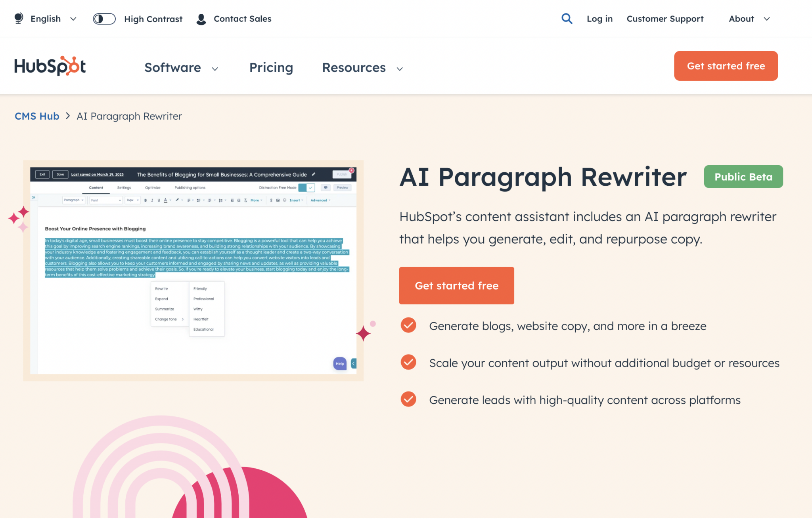Select the Italic formatting icon

point(152,200)
